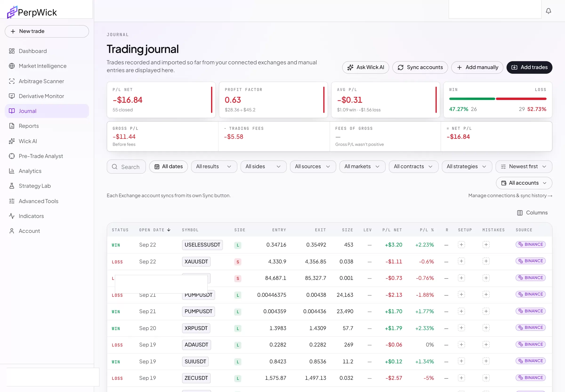Add mistake tag to ZECUSDT trade
This screenshot has width=565, height=392.
[x=486, y=377]
